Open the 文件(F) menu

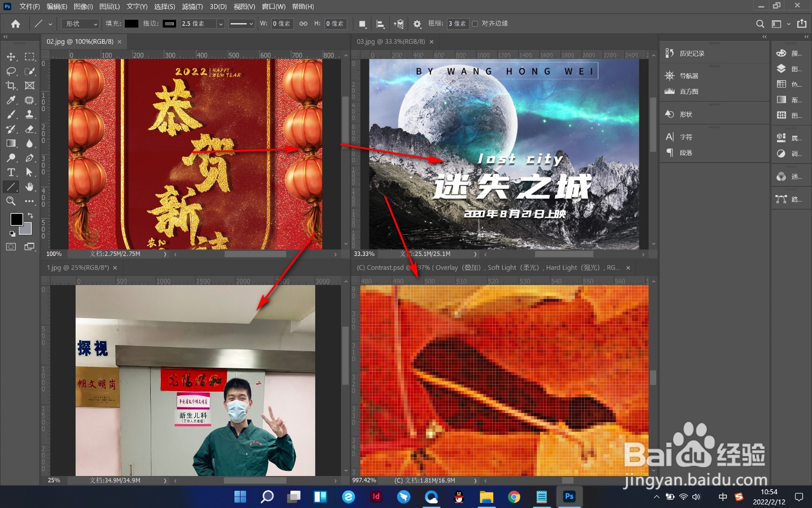pos(29,7)
